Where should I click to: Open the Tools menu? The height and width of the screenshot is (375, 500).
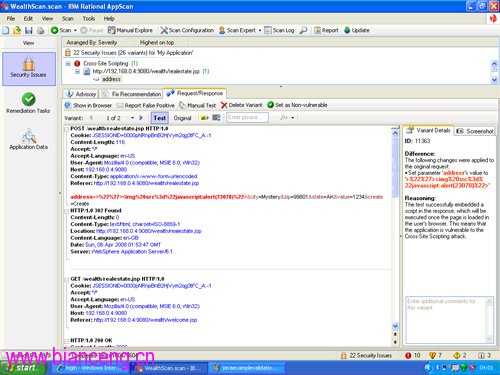click(x=89, y=19)
